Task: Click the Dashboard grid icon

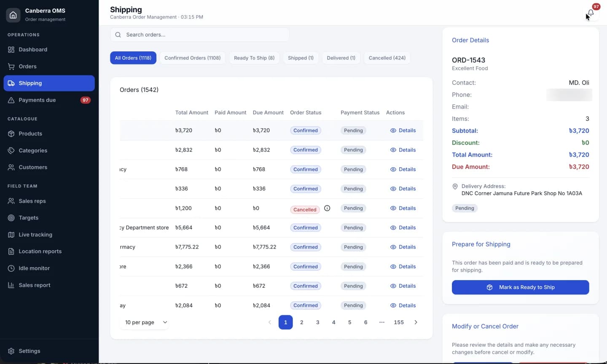Action: pos(11,50)
